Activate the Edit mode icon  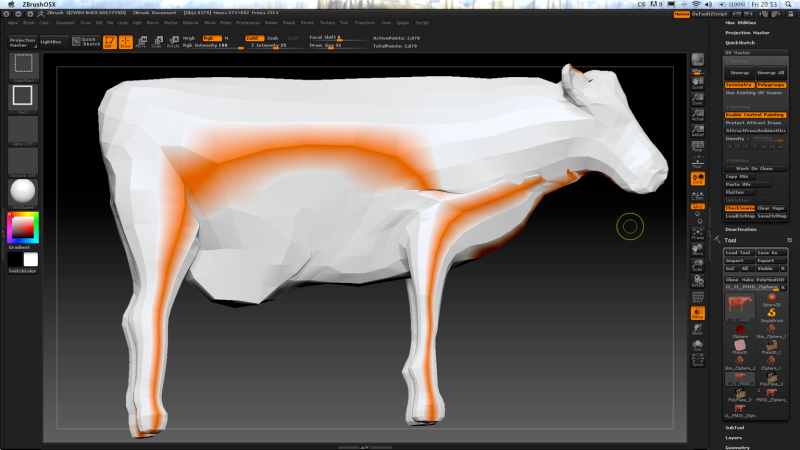point(110,42)
